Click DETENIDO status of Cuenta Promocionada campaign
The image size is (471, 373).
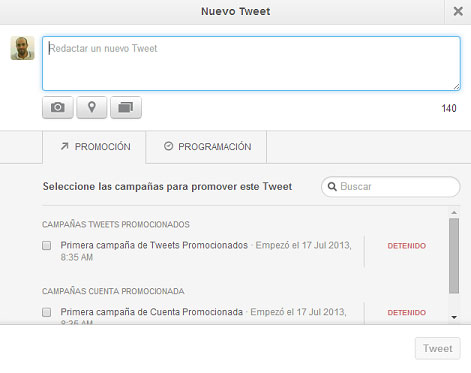(407, 313)
